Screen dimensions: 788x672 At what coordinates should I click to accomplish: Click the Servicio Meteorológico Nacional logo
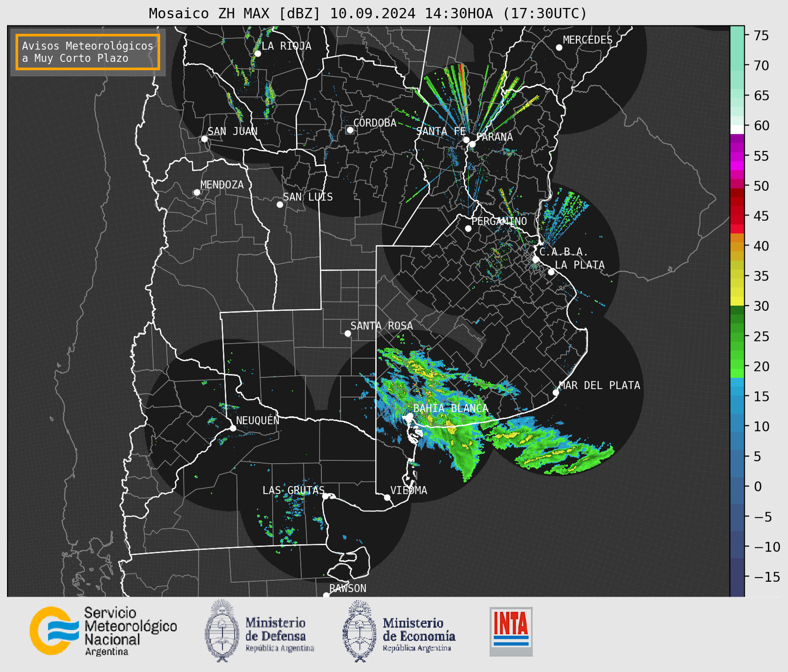(103, 631)
